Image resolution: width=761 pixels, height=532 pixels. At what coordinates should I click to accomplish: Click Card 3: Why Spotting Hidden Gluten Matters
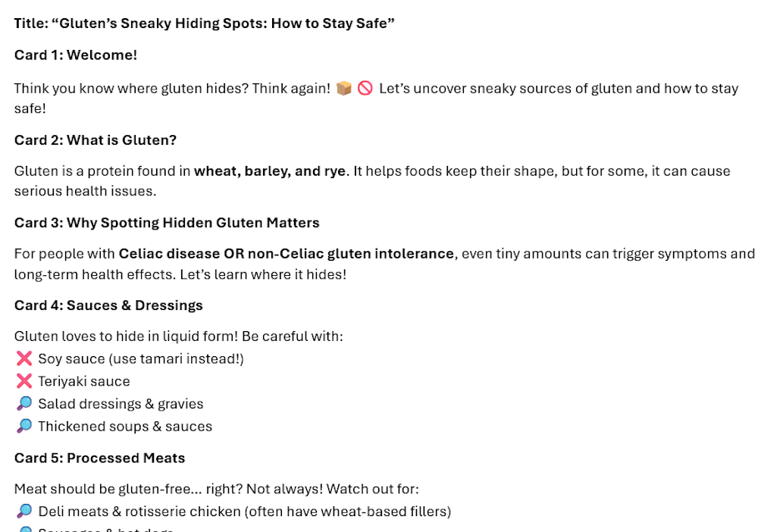[x=167, y=222]
